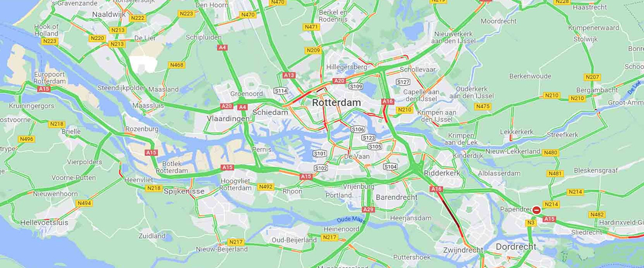Screen dimensions: 644x268
Task: Select the Hellevoetsluis label
Action: pyautogui.click(x=45, y=221)
